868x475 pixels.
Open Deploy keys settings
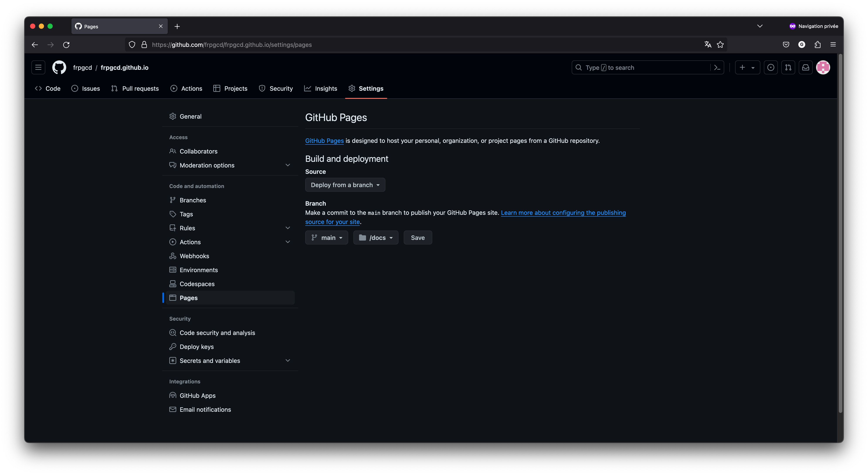pyautogui.click(x=230, y=347)
